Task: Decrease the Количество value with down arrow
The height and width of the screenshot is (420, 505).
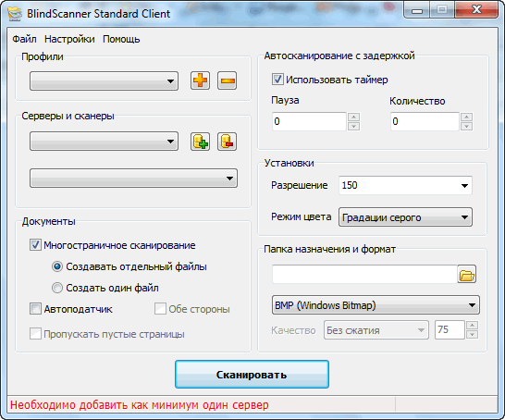Action: pyautogui.click(x=466, y=126)
